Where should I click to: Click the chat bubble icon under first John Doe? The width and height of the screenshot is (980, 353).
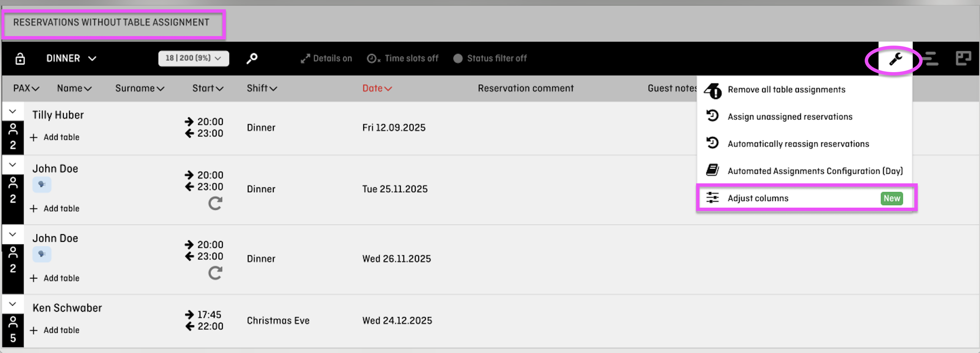coord(42,185)
